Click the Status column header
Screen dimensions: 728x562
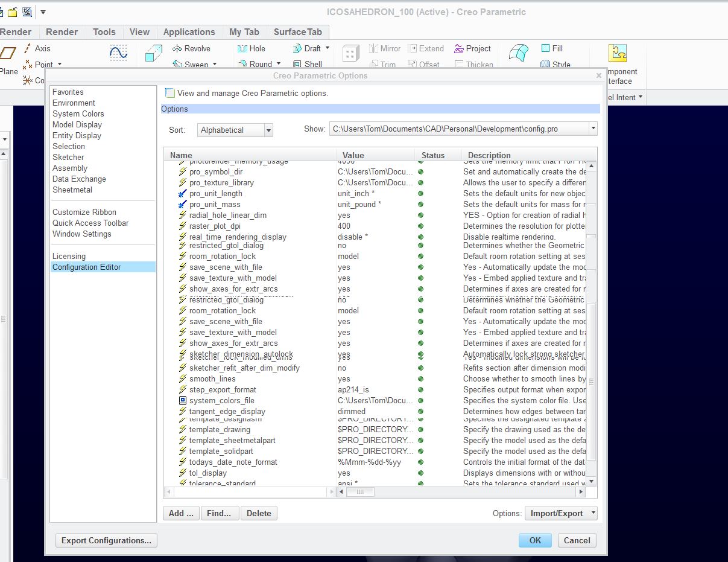pyautogui.click(x=438, y=155)
